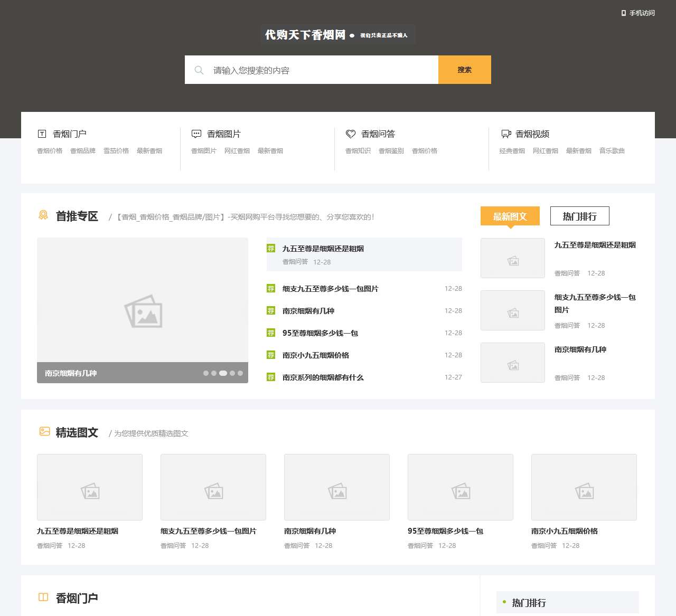Click the heart icon beside 香烟问答
The width and height of the screenshot is (676, 616).
coord(351,134)
